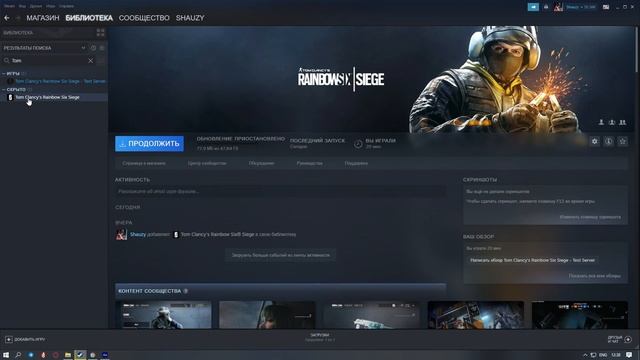Viewport: 640px width, 360px height.
Task: Open Shauzy profile from activity feed
Action: pos(138,234)
